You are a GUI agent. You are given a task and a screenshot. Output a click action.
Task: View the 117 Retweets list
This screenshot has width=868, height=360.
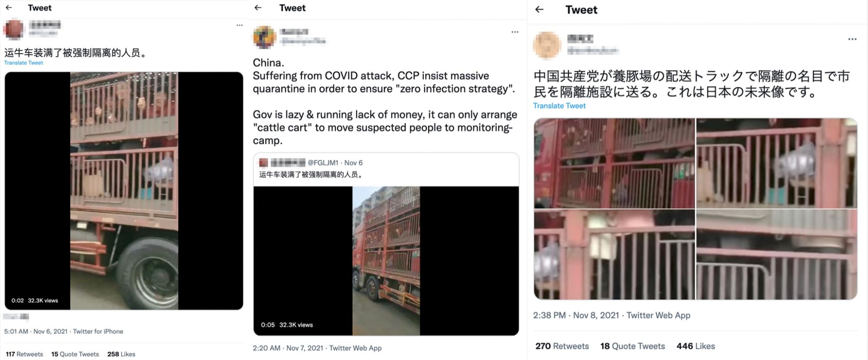point(24,354)
